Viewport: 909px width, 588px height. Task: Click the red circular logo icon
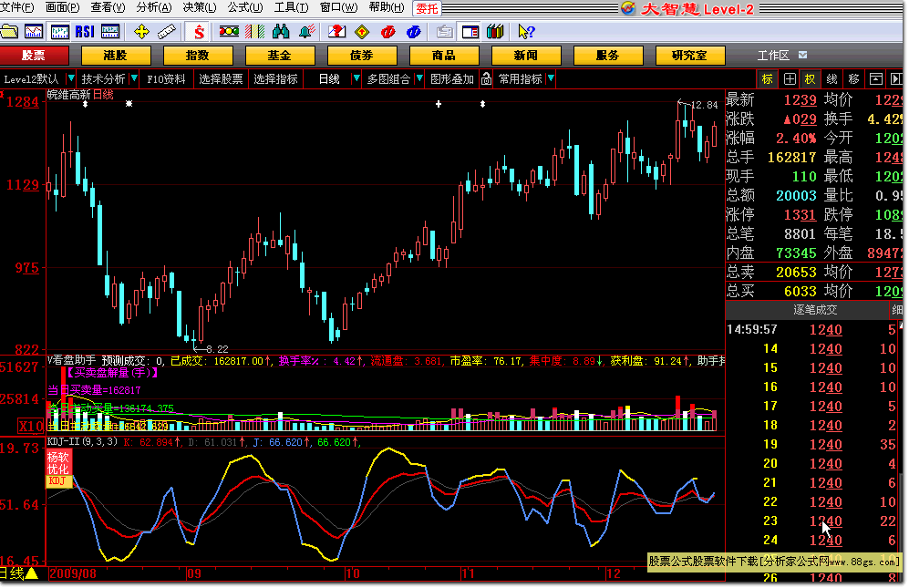[x=387, y=31]
